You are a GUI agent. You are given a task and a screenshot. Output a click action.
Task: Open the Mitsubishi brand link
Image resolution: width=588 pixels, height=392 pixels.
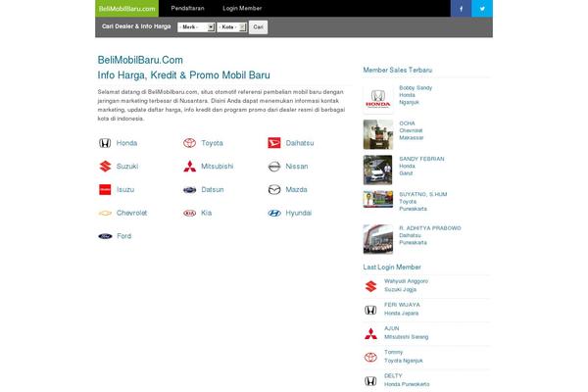point(218,167)
